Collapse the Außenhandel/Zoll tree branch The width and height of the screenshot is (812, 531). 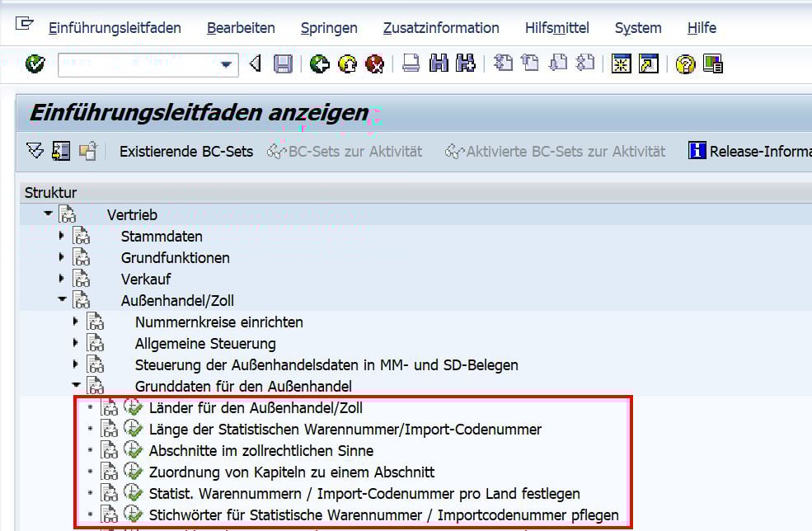pos(63,300)
